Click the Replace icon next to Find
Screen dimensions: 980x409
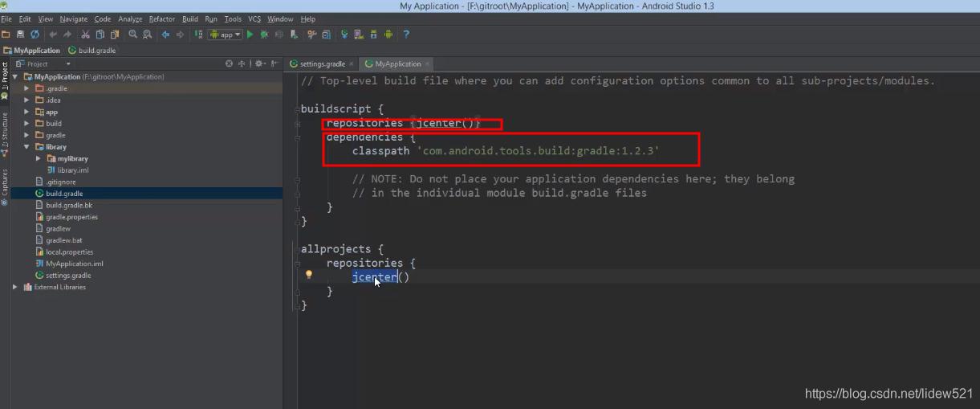click(x=147, y=35)
